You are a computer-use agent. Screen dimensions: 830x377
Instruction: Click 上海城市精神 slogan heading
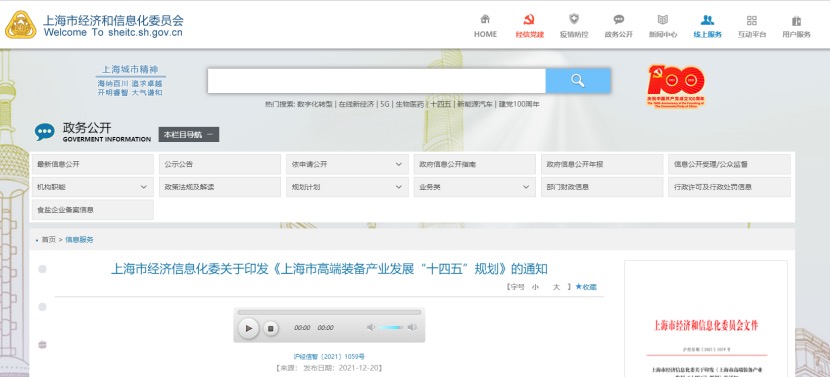pyautogui.click(x=130, y=69)
